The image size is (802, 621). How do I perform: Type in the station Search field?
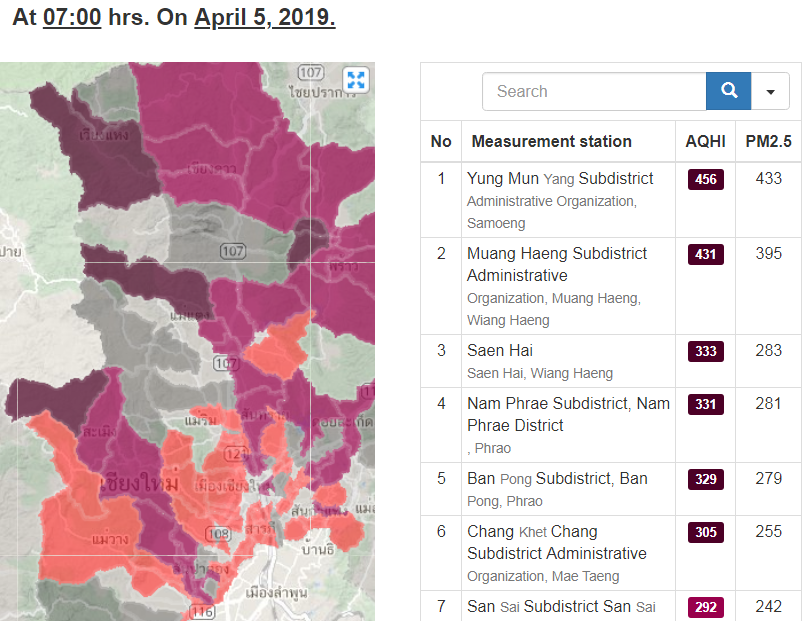pyautogui.click(x=594, y=91)
